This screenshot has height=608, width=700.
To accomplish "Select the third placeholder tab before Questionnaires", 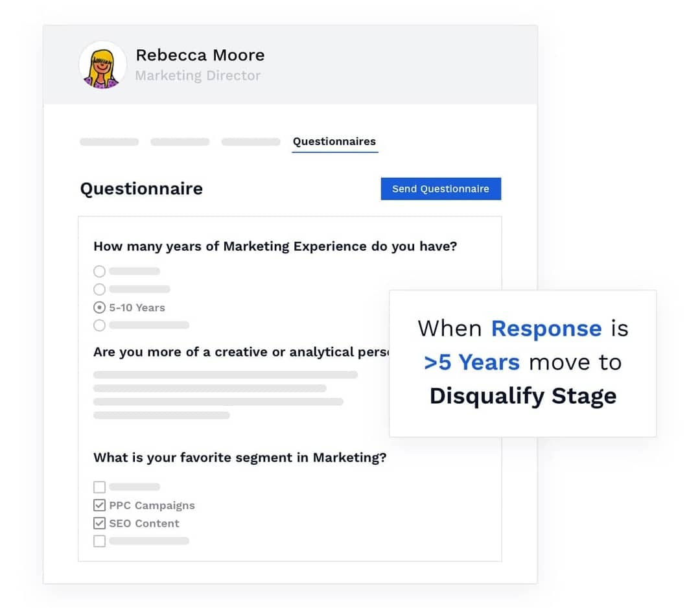I will coord(251,141).
